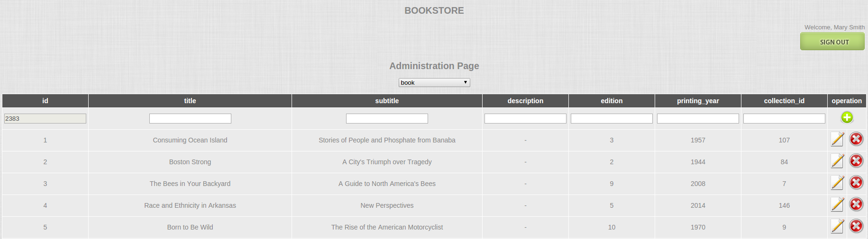Focus the new edition input field
Viewport: 868px width, 239px height.
coord(612,118)
